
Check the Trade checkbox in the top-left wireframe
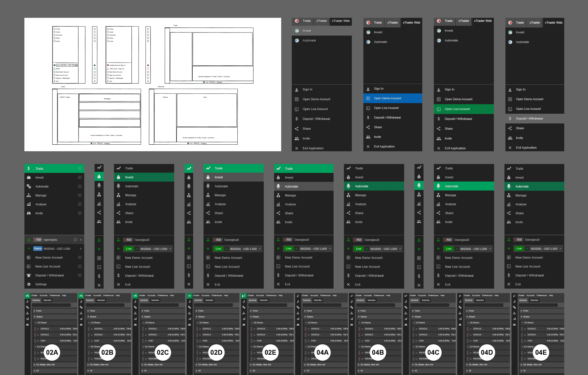pos(55,28)
